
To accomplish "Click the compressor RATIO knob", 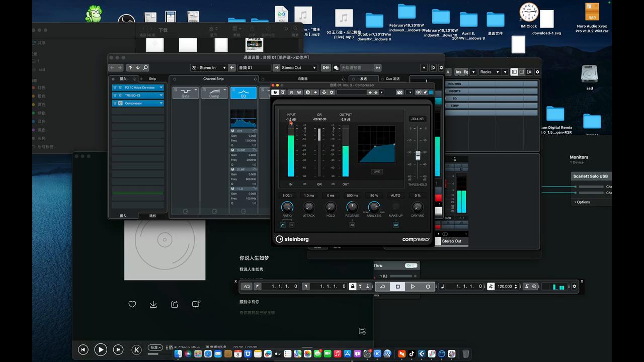I will (x=287, y=207).
